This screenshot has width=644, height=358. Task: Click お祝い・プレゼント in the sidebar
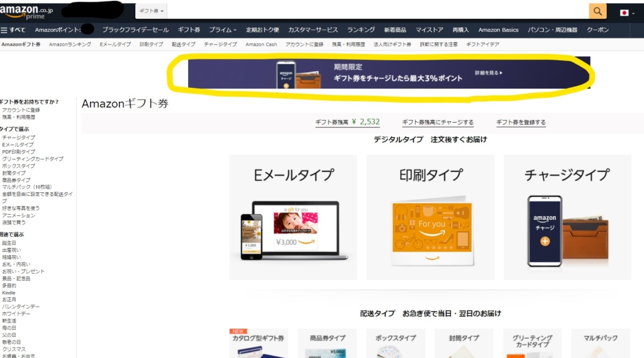(23, 271)
